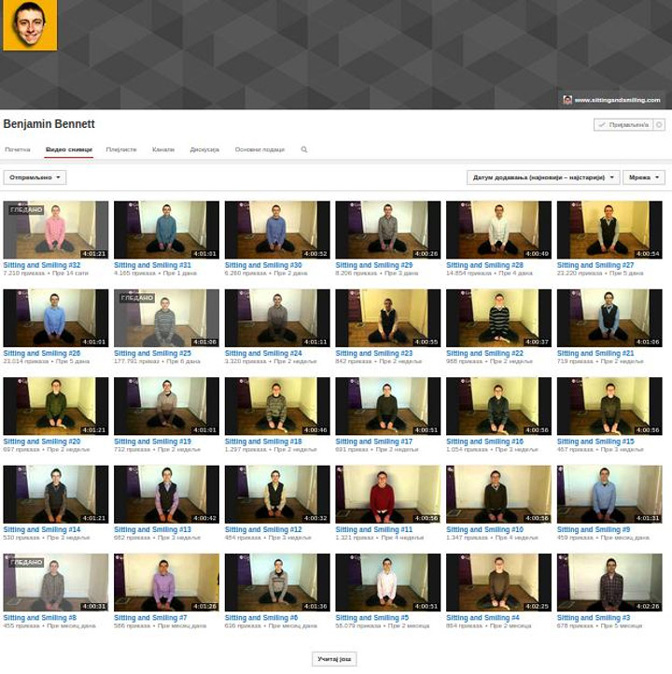
Task: Go to the Дискусија discussion tab
Action: (x=204, y=150)
